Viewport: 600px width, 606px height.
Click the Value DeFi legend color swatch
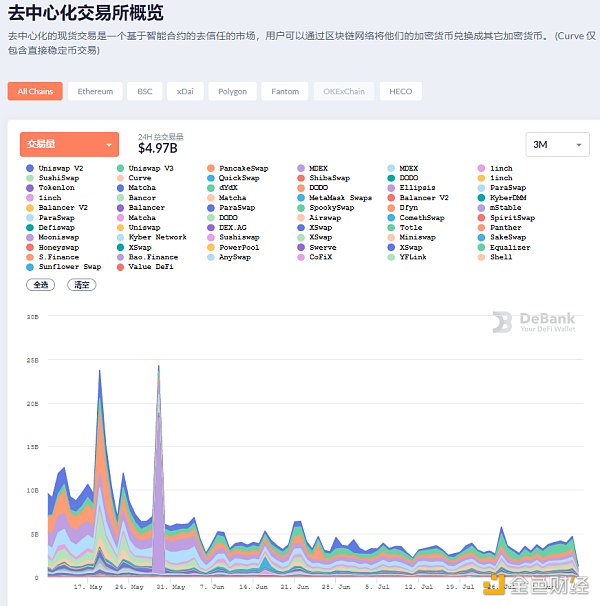tap(121, 267)
